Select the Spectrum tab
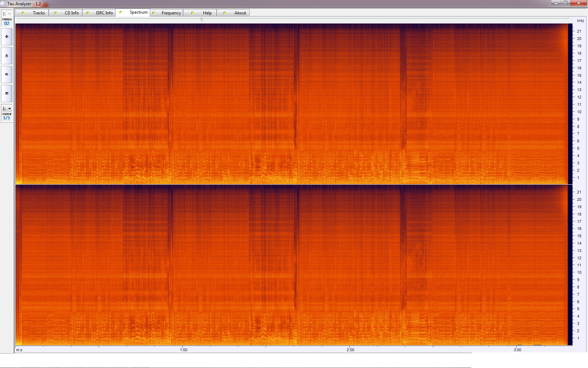Image resolution: width=588 pixels, height=368 pixels. tap(134, 13)
